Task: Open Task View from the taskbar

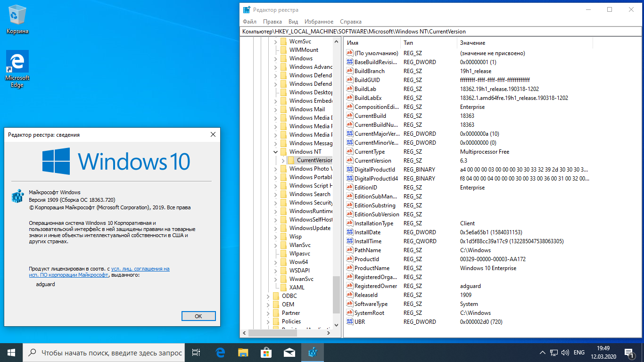Action: (197, 352)
